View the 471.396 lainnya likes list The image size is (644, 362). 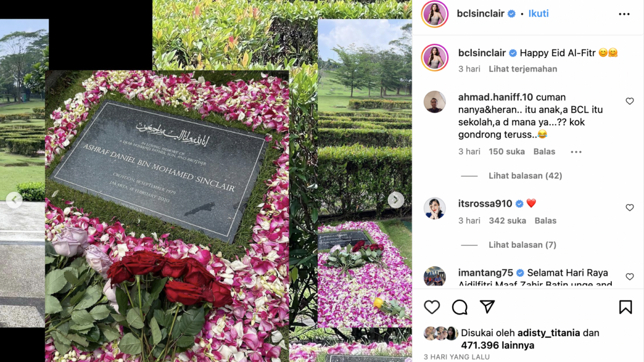point(496,345)
